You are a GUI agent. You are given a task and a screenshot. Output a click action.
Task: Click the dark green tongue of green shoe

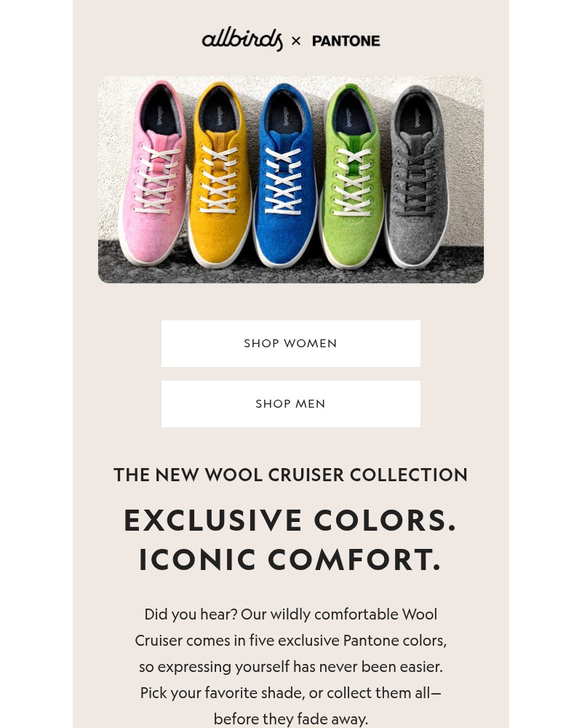click(x=354, y=158)
